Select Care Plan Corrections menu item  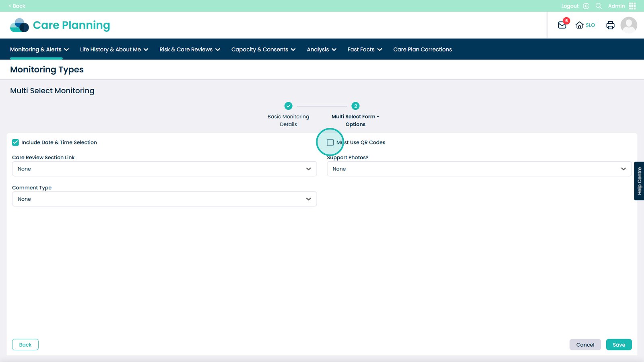pos(422,49)
